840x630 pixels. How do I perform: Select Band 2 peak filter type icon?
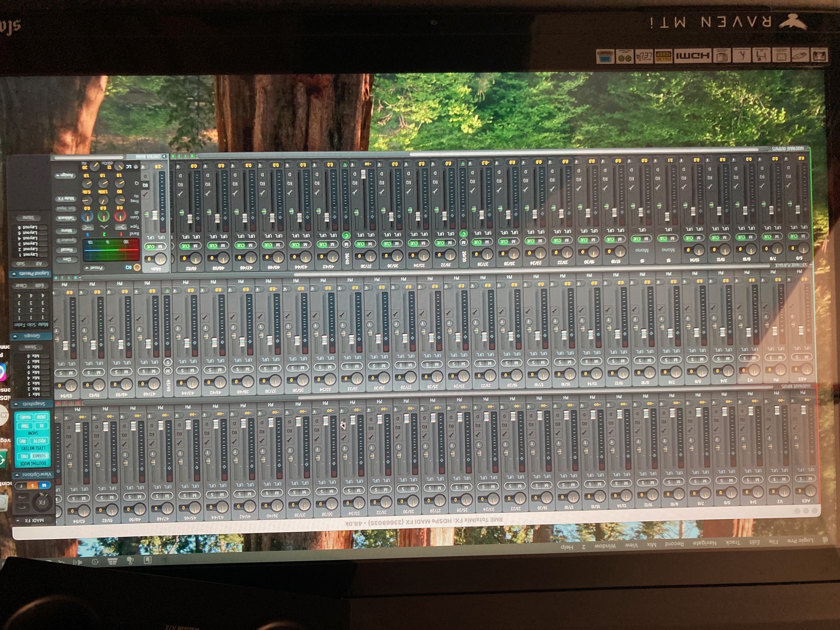pyautogui.click(x=104, y=227)
